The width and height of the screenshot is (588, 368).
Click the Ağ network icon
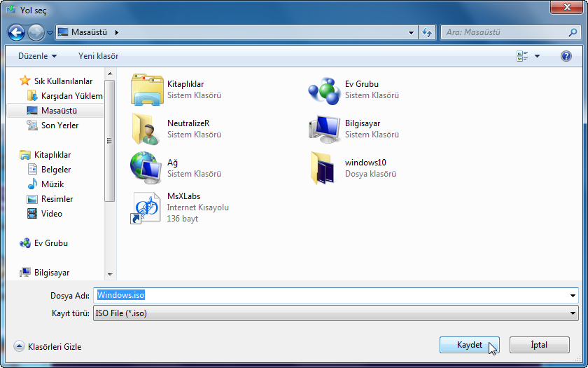coord(146,168)
